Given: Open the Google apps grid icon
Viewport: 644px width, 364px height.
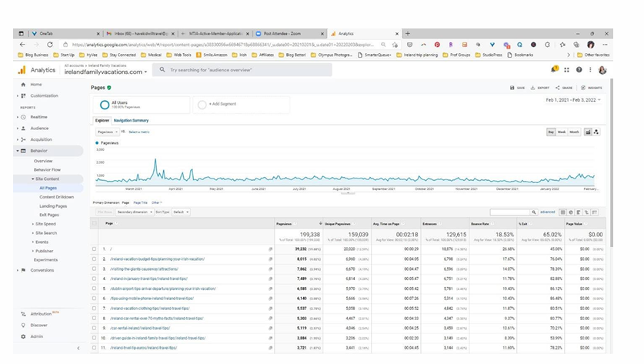Looking at the screenshot, I should tap(568, 70).
